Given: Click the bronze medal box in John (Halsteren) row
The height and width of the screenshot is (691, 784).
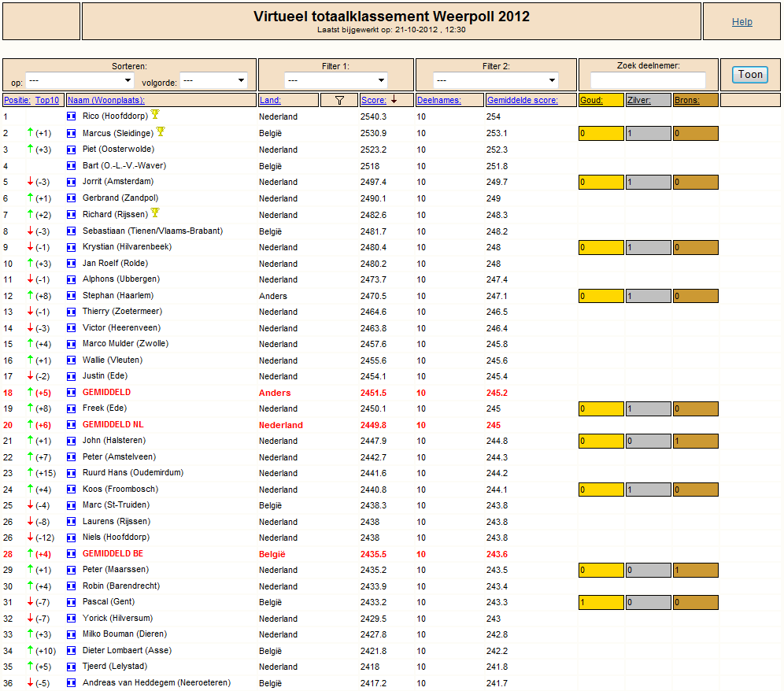Looking at the screenshot, I should point(696,441).
